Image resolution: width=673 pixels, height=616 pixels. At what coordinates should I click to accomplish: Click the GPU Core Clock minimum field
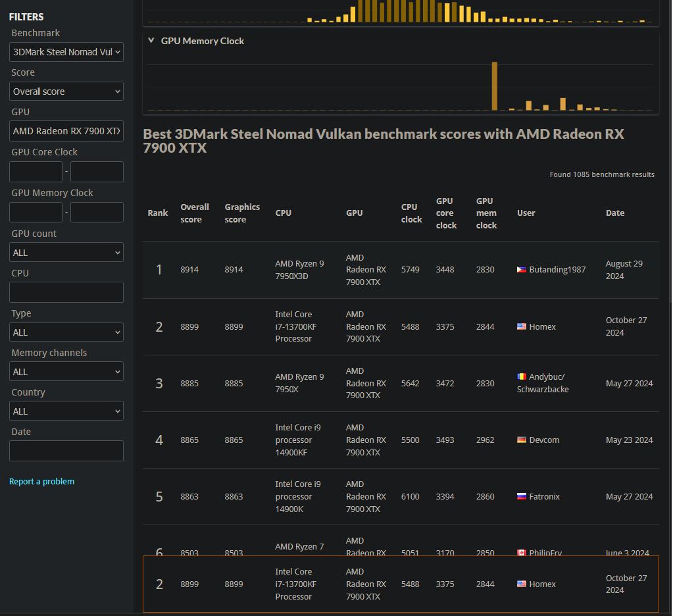coord(36,172)
